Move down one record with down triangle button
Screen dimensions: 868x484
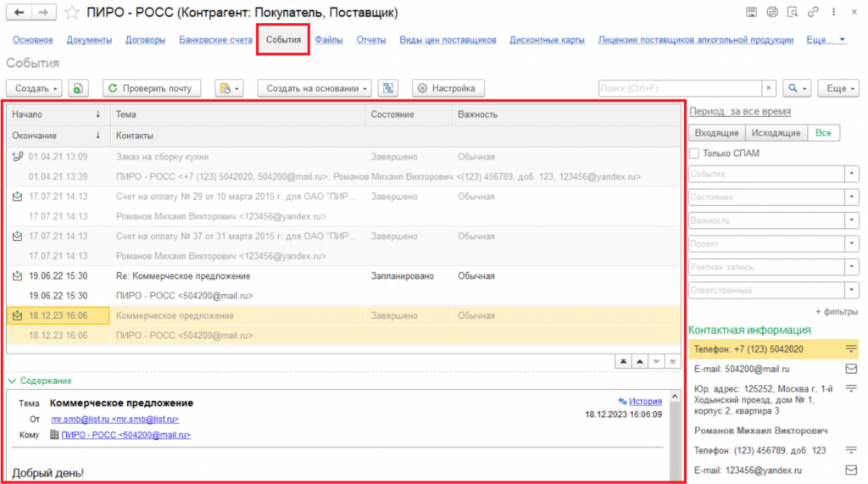[656, 362]
